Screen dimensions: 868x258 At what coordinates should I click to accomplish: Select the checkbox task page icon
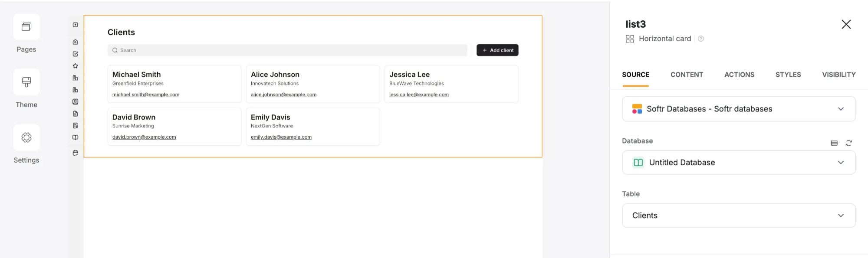[75, 54]
